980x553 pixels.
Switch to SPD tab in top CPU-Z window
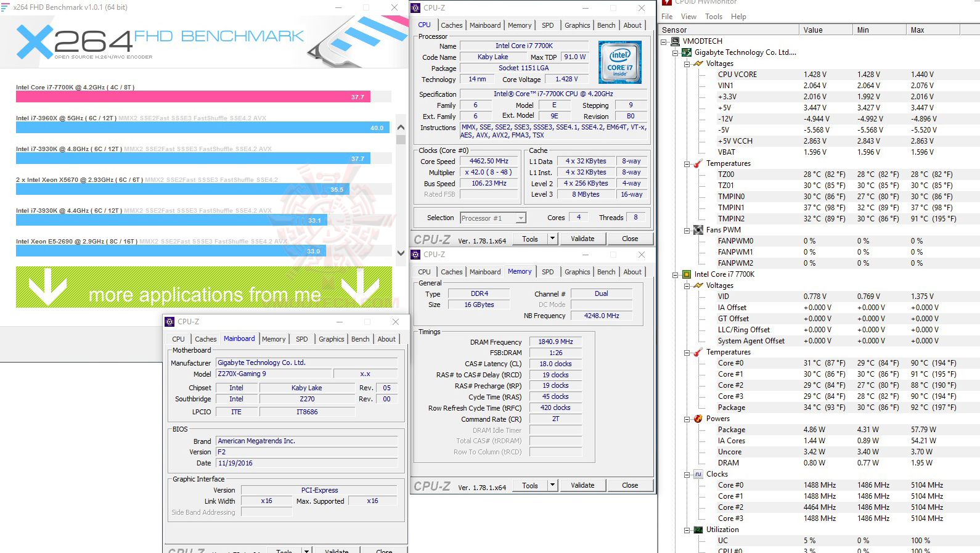[547, 25]
